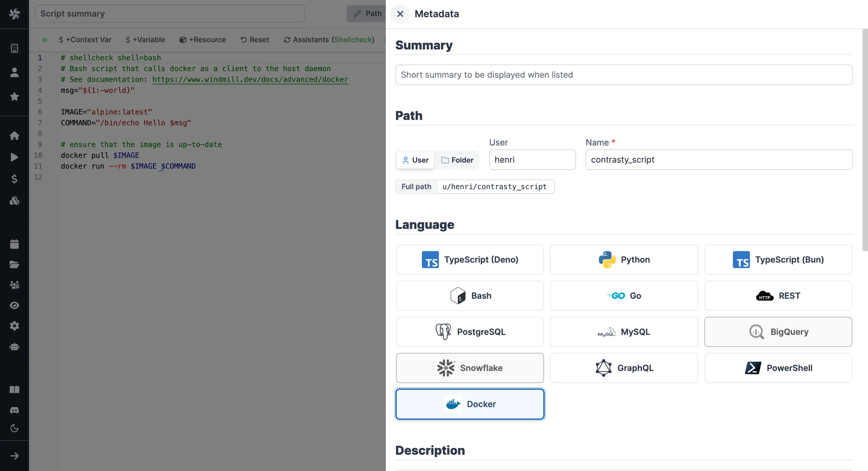The width and height of the screenshot is (868, 471).
Task: Open the Assistants (Shellcheck) menu
Action: click(x=329, y=40)
